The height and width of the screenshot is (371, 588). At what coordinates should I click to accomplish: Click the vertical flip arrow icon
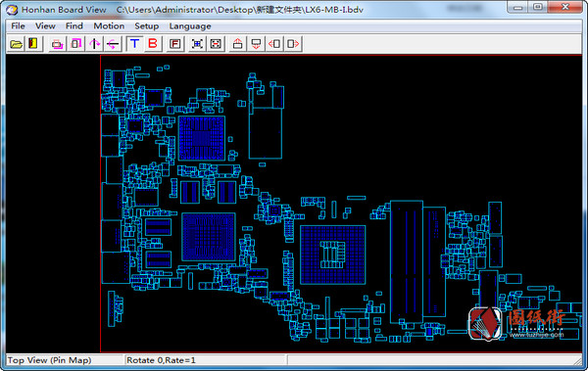click(94, 44)
